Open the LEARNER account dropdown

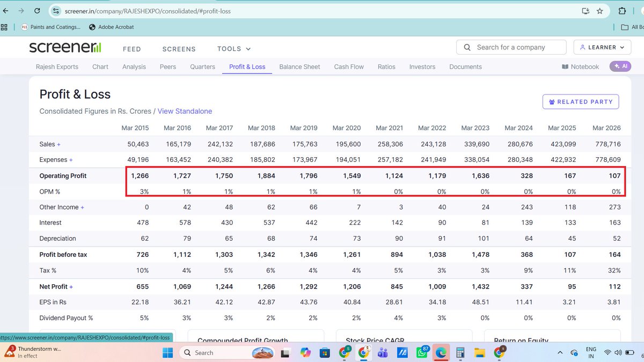point(603,47)
